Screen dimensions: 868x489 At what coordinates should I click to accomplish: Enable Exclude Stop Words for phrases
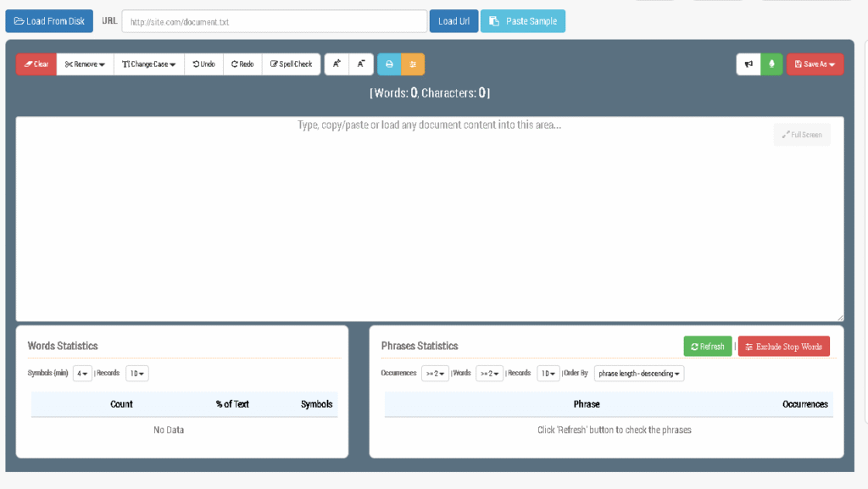[783, 346]
